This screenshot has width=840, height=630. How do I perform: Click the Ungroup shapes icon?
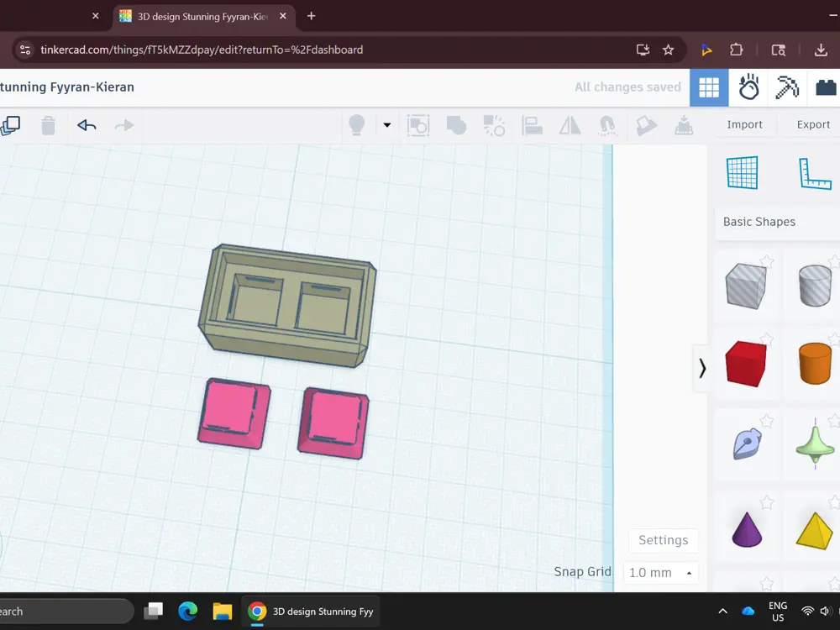click(x=494, y=125)
